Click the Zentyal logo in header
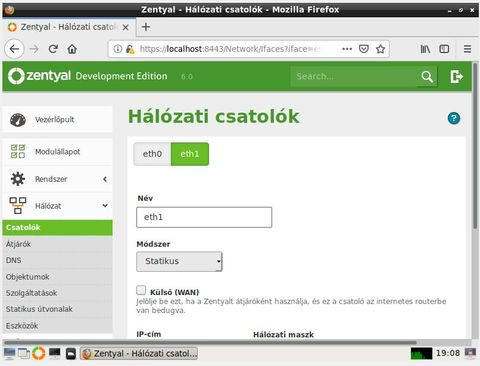The width and height of the screenshot is (480, 366). click(x=39, y=76)
